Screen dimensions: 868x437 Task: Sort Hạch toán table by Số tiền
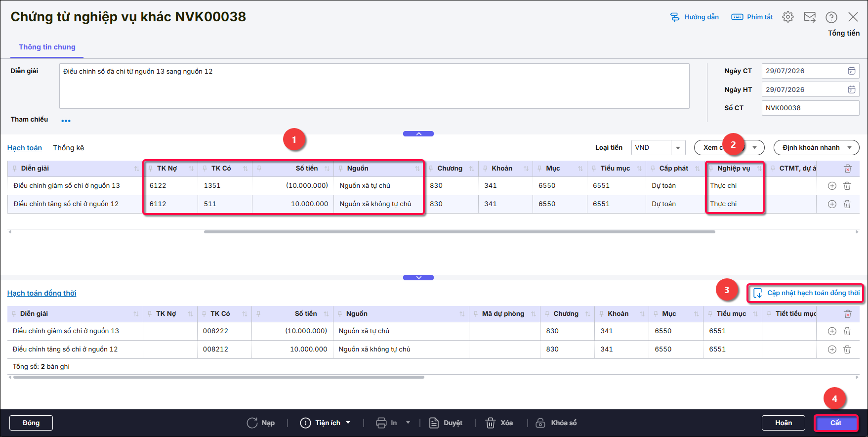327,169
